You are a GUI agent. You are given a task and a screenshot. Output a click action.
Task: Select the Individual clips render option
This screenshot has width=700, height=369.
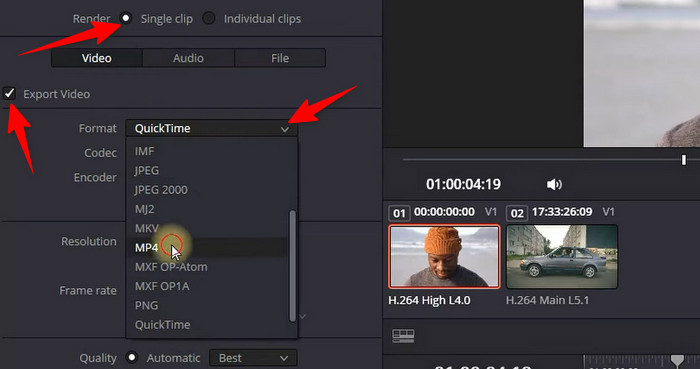pos(208,18)
